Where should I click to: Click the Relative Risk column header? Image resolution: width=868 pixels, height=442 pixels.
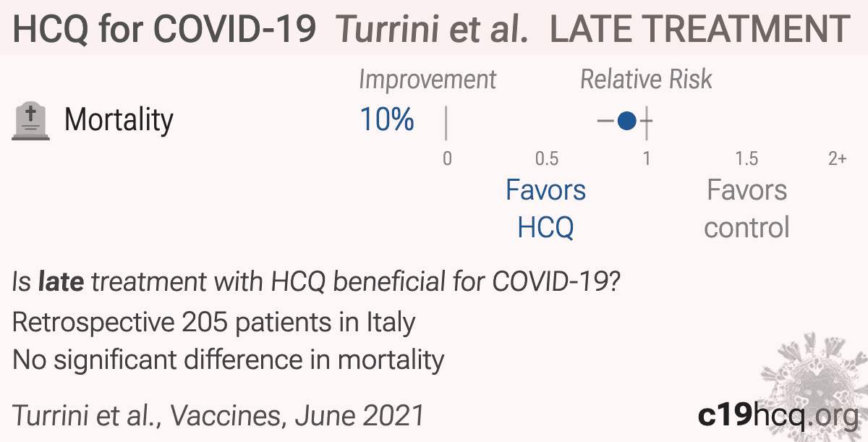coord(647,80)
